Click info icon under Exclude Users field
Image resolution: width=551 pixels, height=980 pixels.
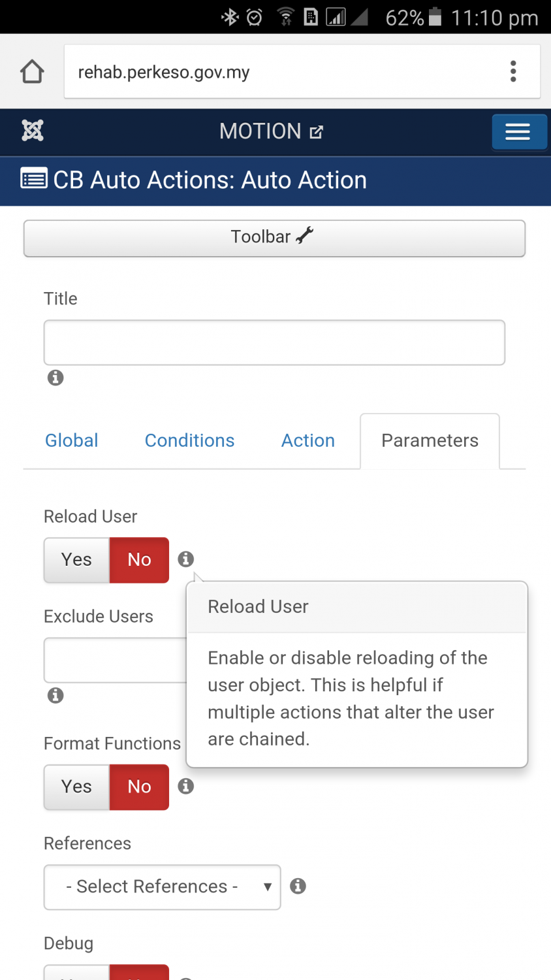point(55,695)
